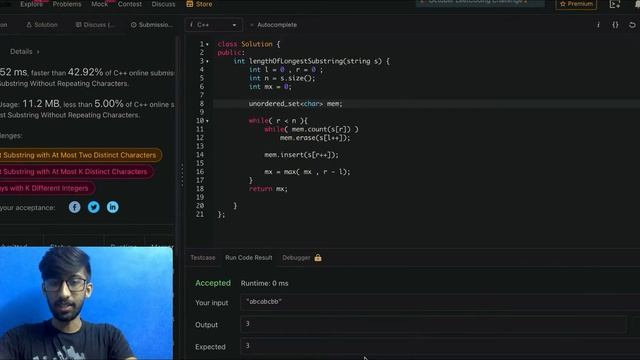Click the 'Your input' field showing "abcabcbb"
Viewport: 640px width, 360px height.
pyautogui.click(x=440, y=302)
